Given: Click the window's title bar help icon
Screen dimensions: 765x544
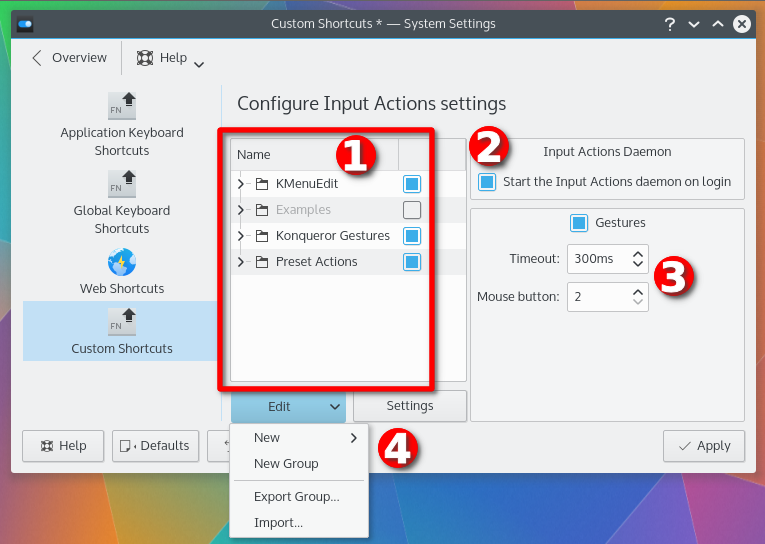Looking at the screenshot, I should click(x=668, y=24).
